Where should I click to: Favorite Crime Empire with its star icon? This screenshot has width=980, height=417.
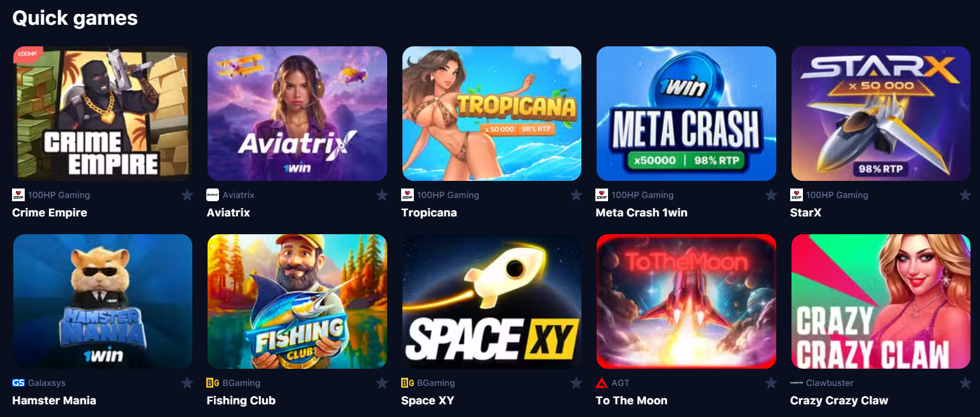187,195
